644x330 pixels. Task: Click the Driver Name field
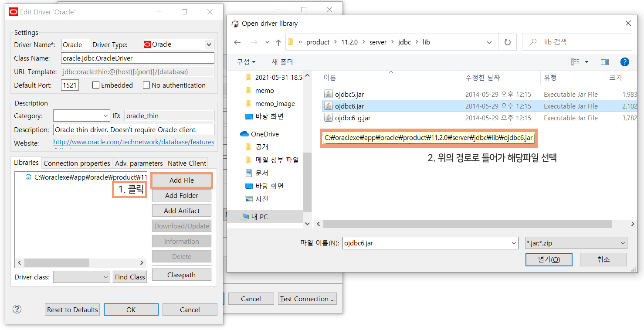(x=75, y=44)
